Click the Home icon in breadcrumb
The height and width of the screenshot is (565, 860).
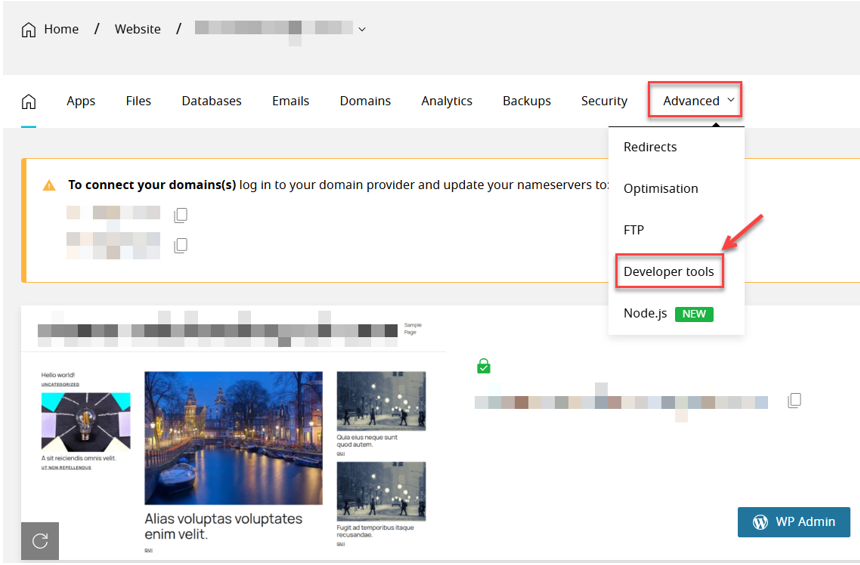point(29,29)
